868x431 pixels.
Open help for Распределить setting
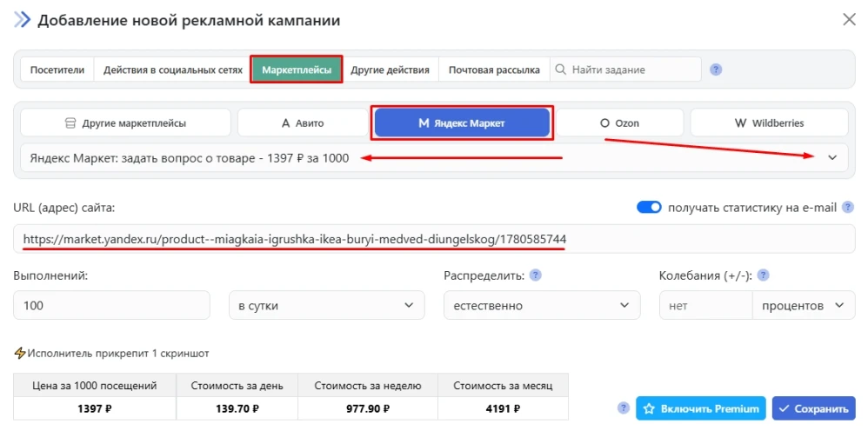point(535,275)
